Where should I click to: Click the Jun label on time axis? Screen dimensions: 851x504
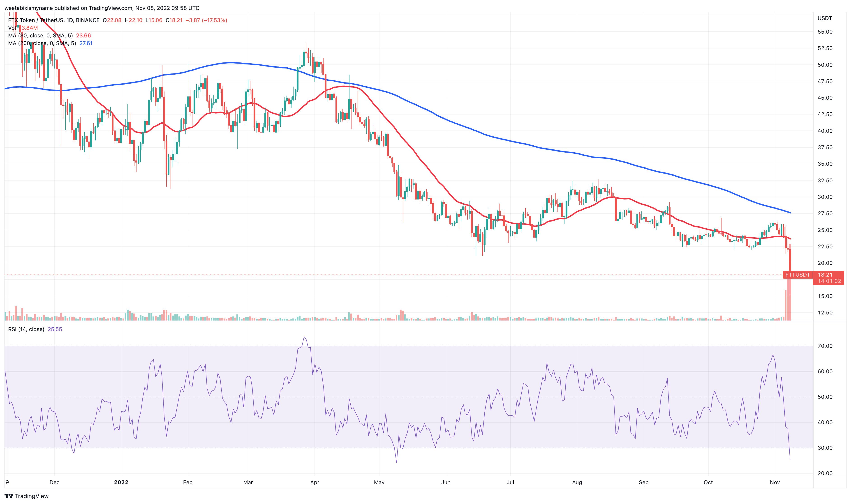coord(446,482)
